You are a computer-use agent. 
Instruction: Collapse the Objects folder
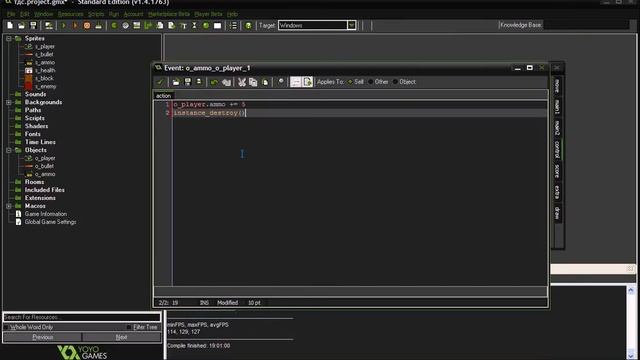pos(9,150)
